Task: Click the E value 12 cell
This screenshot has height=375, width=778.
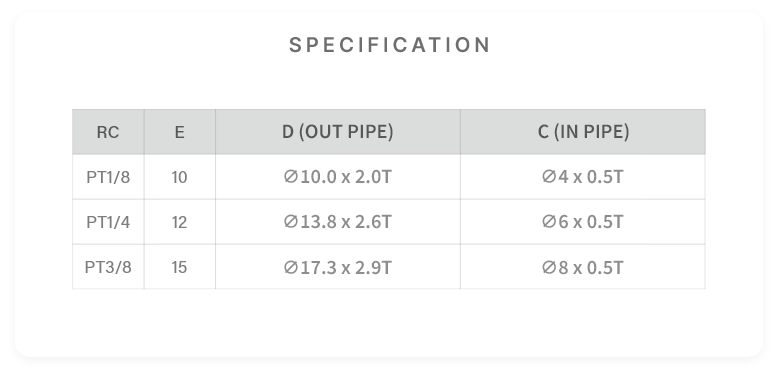Action: (x=180, y=222)
